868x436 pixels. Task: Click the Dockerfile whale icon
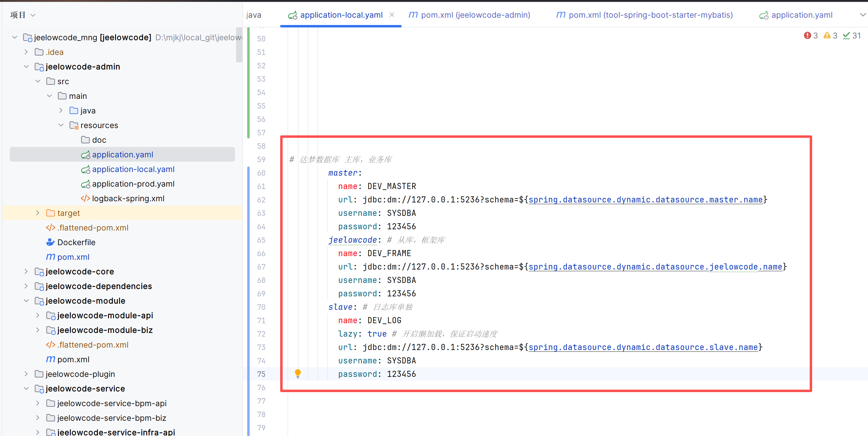coord(51,242)
